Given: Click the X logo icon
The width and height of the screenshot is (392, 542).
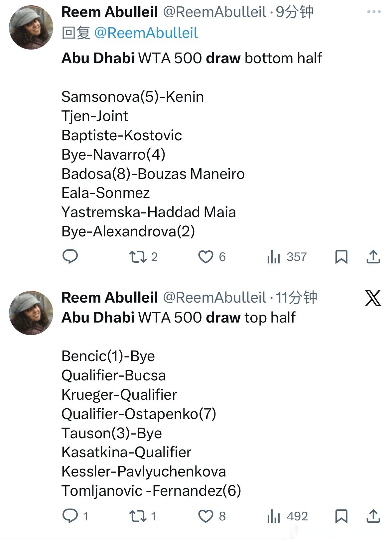Looking at the screenshot, I should point(373,298).
